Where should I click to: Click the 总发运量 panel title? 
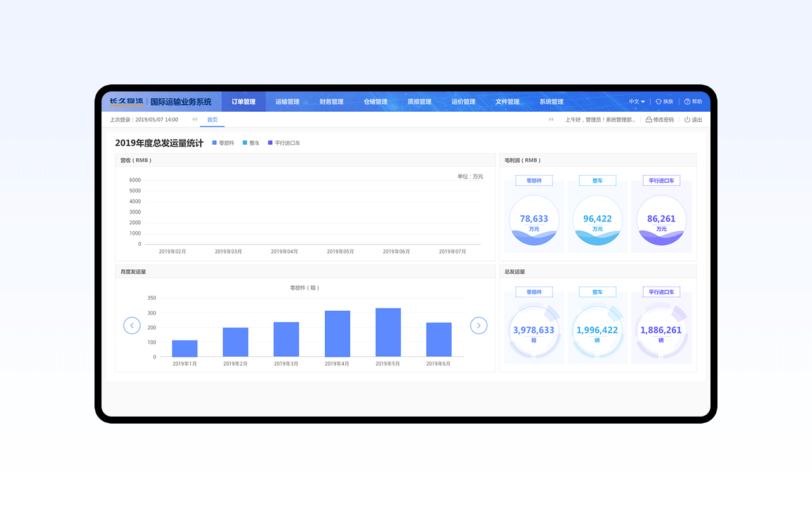tap(514, 272)
